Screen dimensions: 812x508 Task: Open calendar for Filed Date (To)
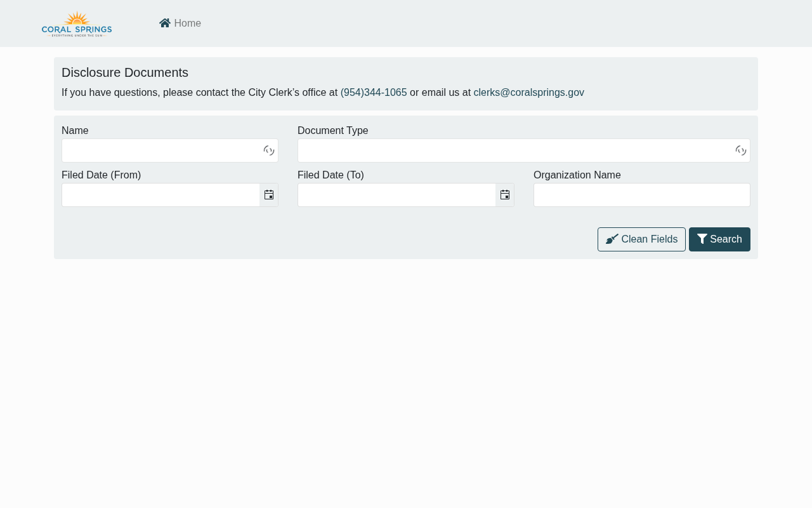tap(505, 195)
